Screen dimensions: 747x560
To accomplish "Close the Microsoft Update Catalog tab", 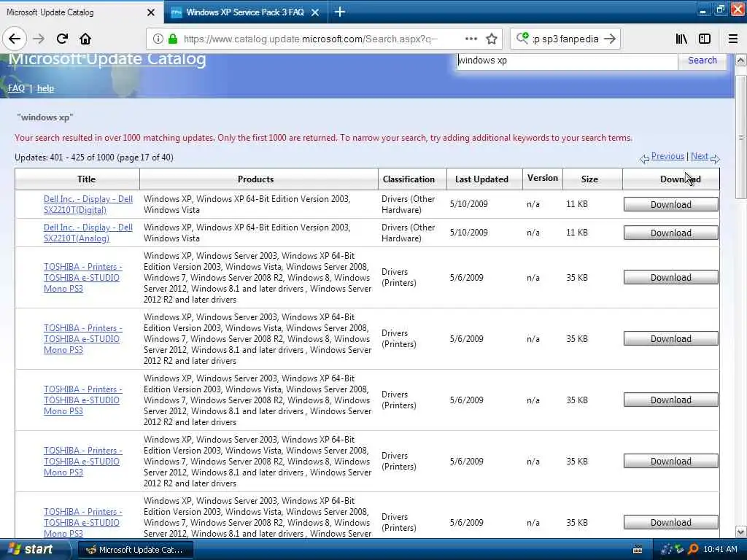I will pos(150,12).
